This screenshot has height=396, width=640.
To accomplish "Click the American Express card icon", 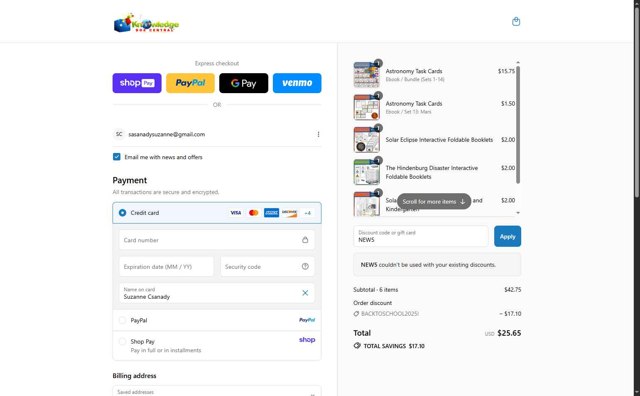I will pyautogui.click(x=271, y=213).
